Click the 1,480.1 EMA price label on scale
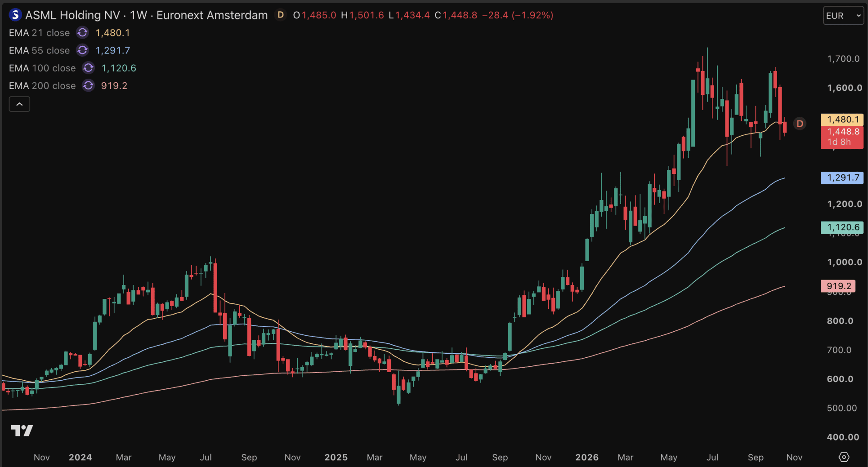 [x=842, y=120]
